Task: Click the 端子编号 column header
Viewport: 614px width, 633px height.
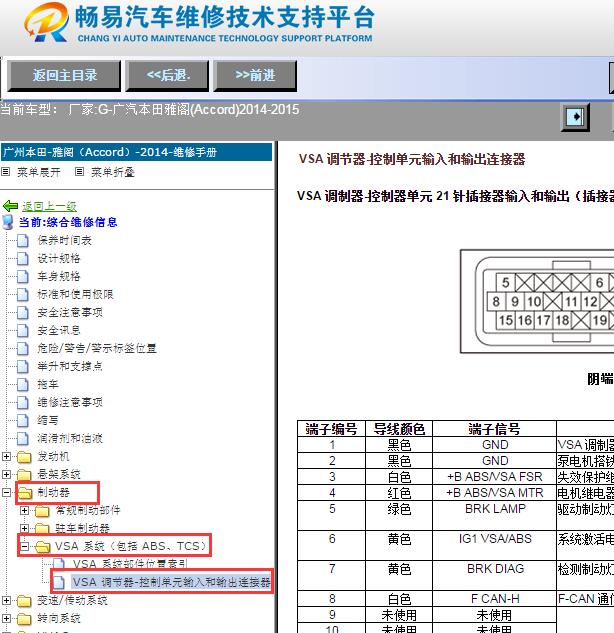Action: tap(331, 429)
